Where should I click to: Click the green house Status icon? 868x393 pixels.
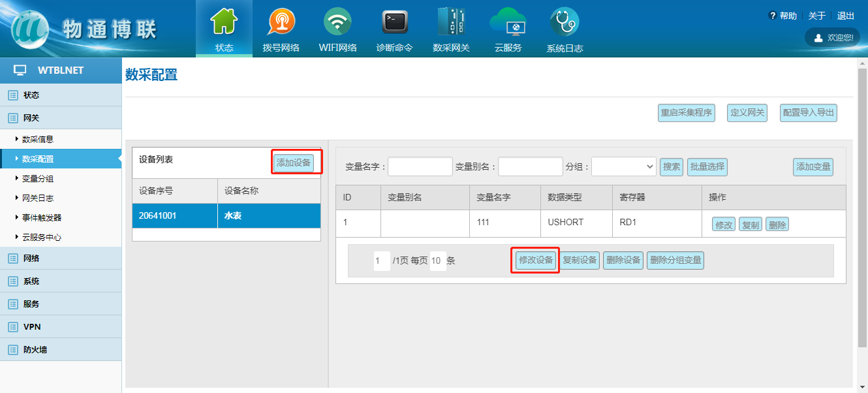click(224, 24)
